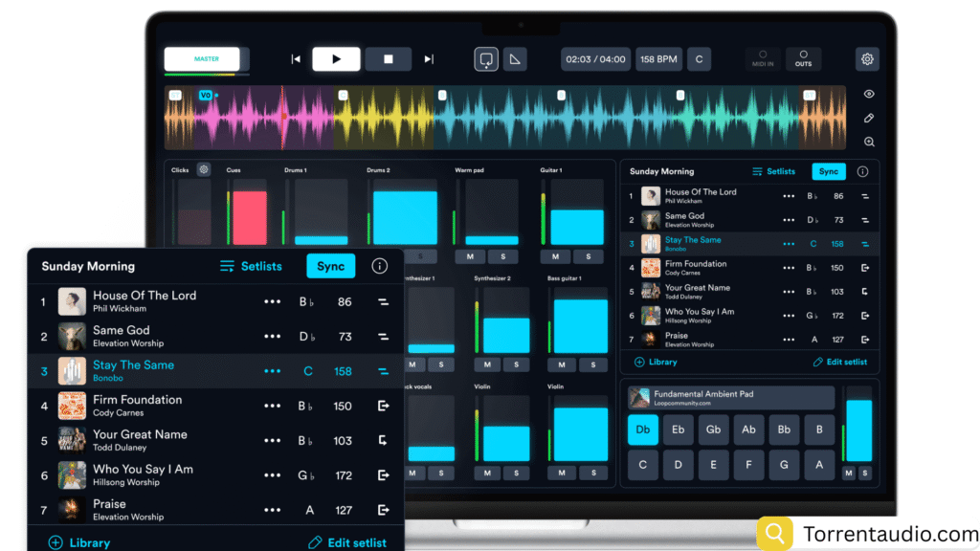Viewport: 980px width, 551px height.
Task: Click the skip-to-end transport icon
Action: click(428, 58)
